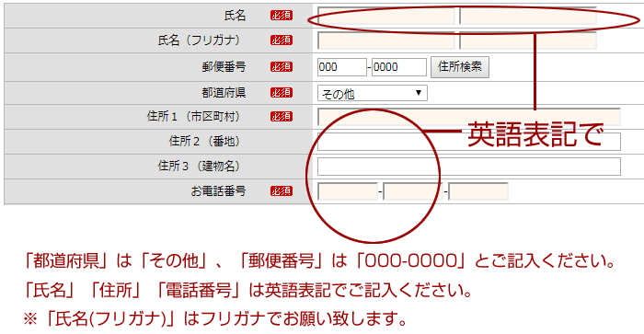Click the dropdown arrow beside その他

tap(419, 93)
